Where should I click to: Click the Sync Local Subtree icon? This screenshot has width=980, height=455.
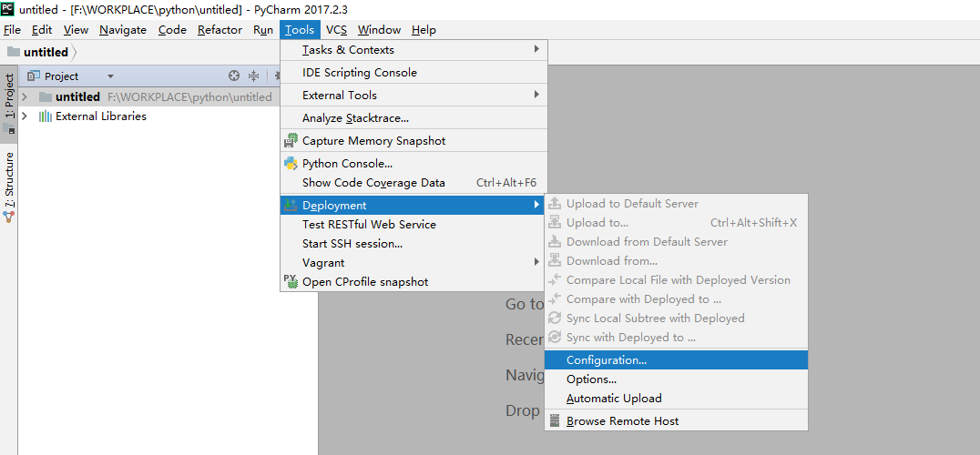point(555,318)
